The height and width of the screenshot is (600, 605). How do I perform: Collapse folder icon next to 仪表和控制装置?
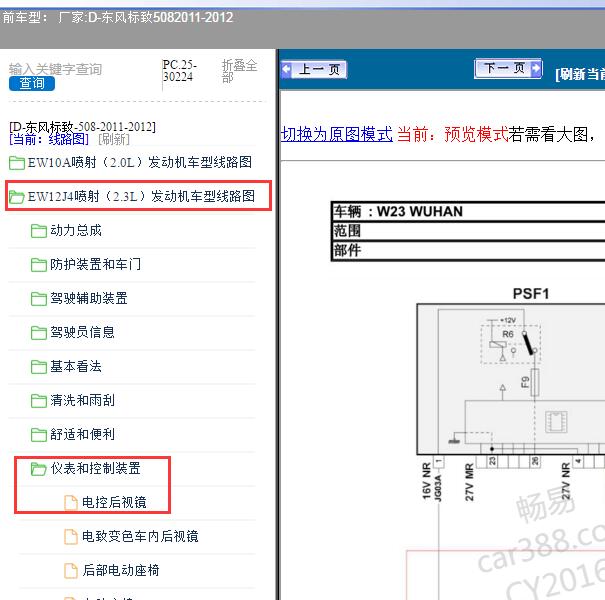[x=39, y=469]
